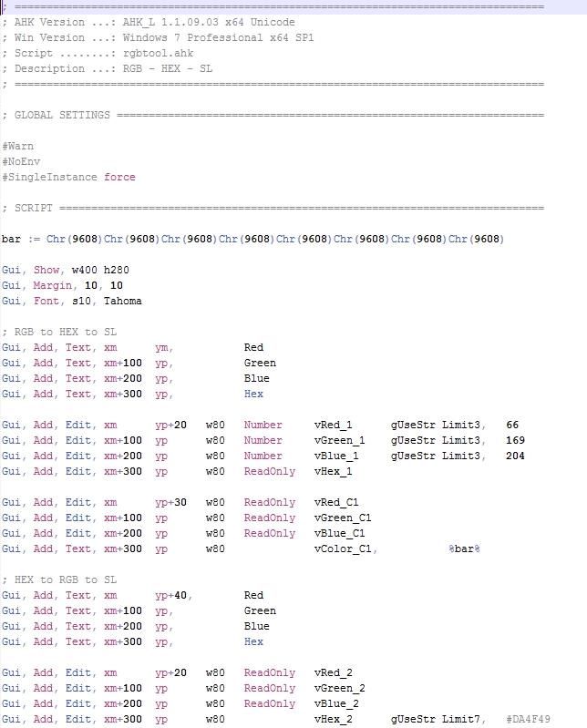Click the '#DA4F49' hex color value

(x=528, y=719)
